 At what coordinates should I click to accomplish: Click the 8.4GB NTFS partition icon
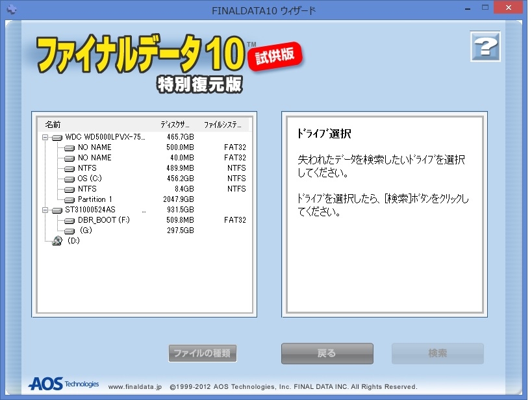pyautogui.click(x=70, y=190)
